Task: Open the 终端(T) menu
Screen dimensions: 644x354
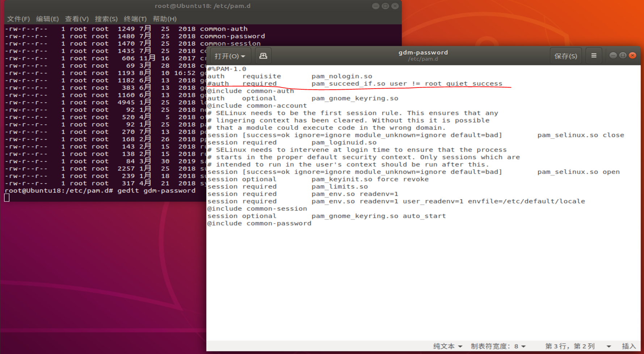Action: pyautogui.click(x=135, y=19)
